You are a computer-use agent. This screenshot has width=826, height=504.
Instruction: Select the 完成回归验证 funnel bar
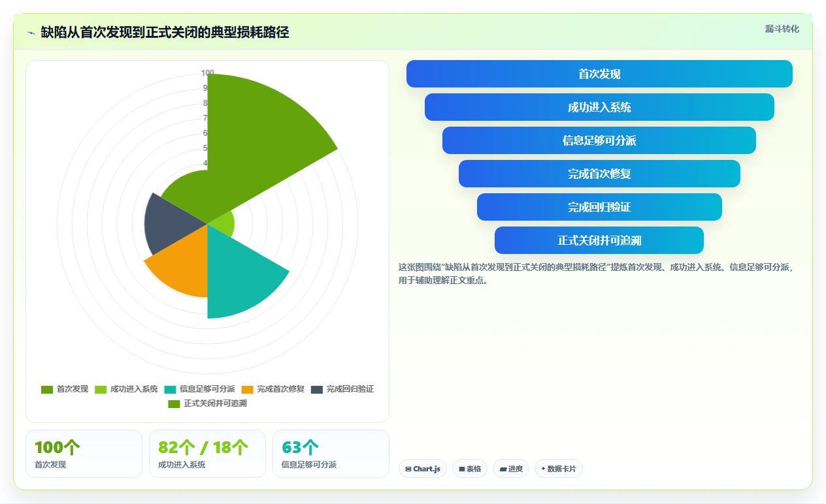pyautogui.click(x=599, y=207)
